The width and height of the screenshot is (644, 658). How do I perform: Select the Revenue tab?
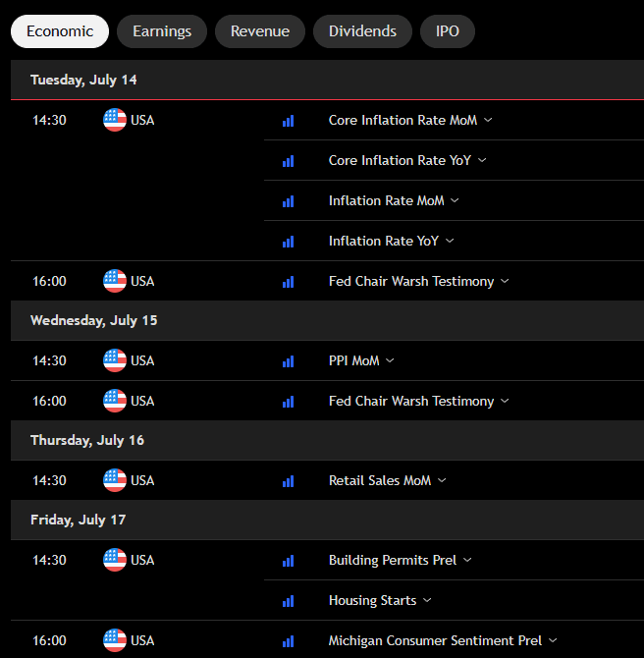tap(260, 31)
